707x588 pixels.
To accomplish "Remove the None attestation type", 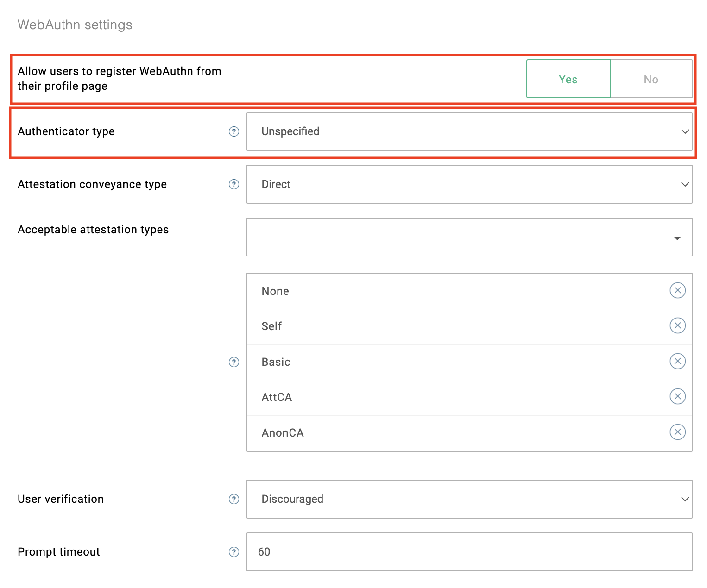I will click(x=677, y=290).
